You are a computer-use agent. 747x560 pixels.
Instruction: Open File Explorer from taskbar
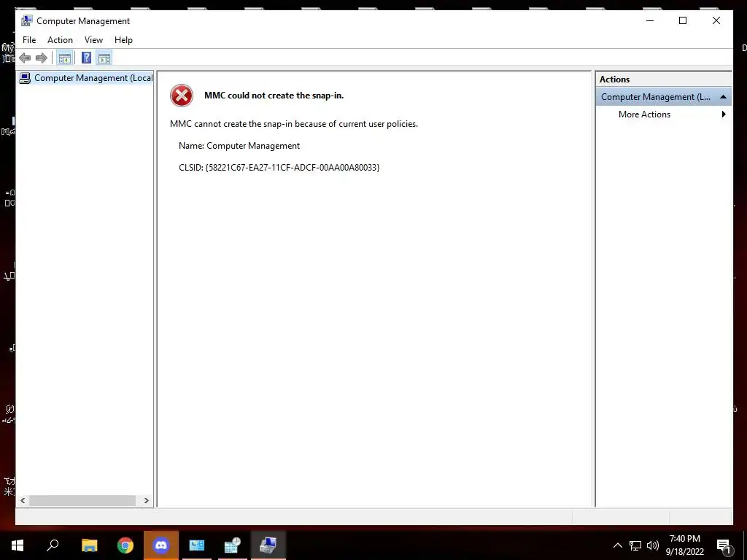point(90,545)
